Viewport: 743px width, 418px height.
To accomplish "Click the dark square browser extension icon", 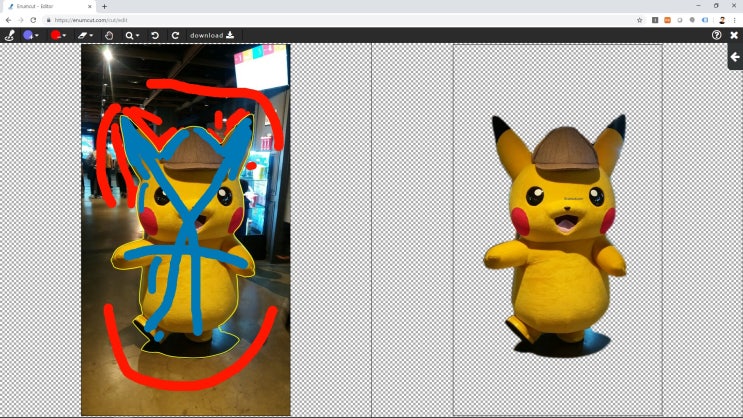I will [655, 20].
